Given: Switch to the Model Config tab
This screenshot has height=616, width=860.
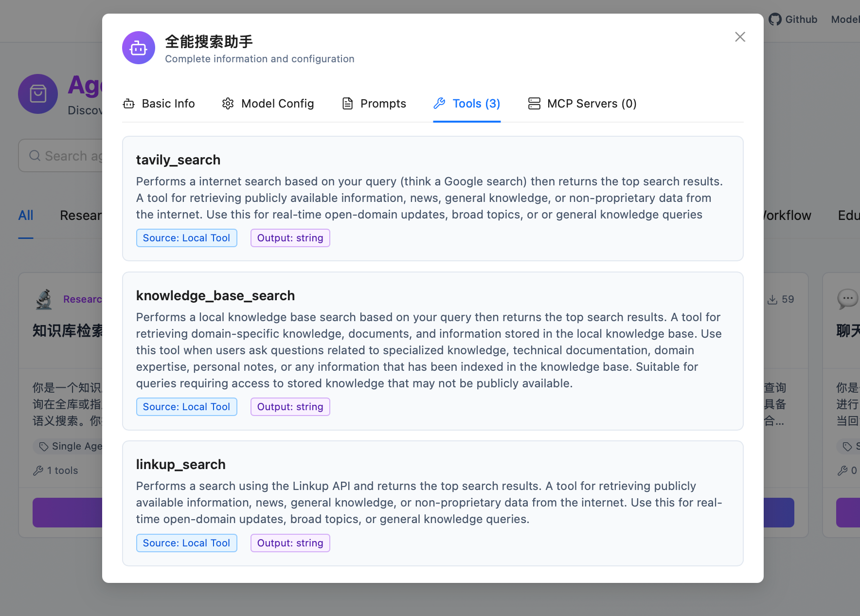Looking at the screenshot, I should 268,104.
